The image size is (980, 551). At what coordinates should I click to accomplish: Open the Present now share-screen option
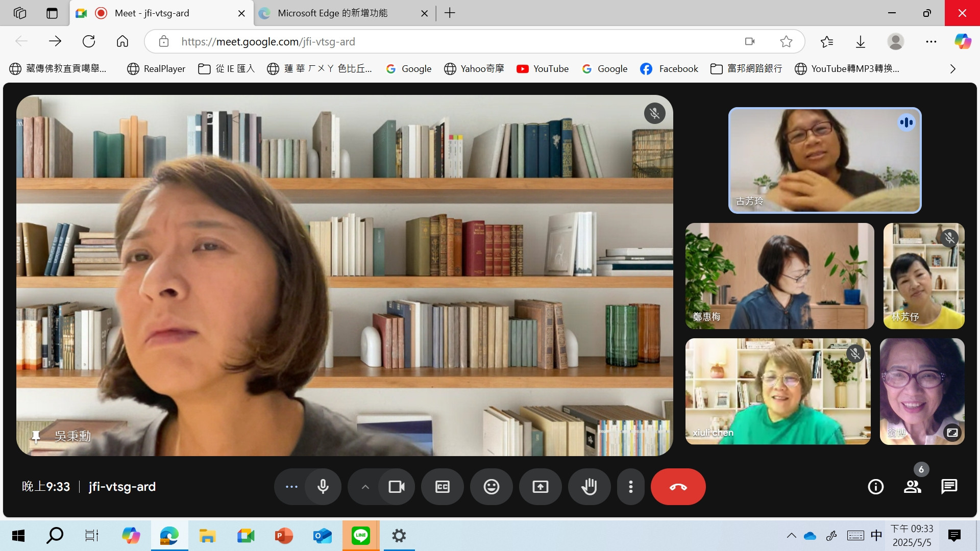click(x=540, y=487)
